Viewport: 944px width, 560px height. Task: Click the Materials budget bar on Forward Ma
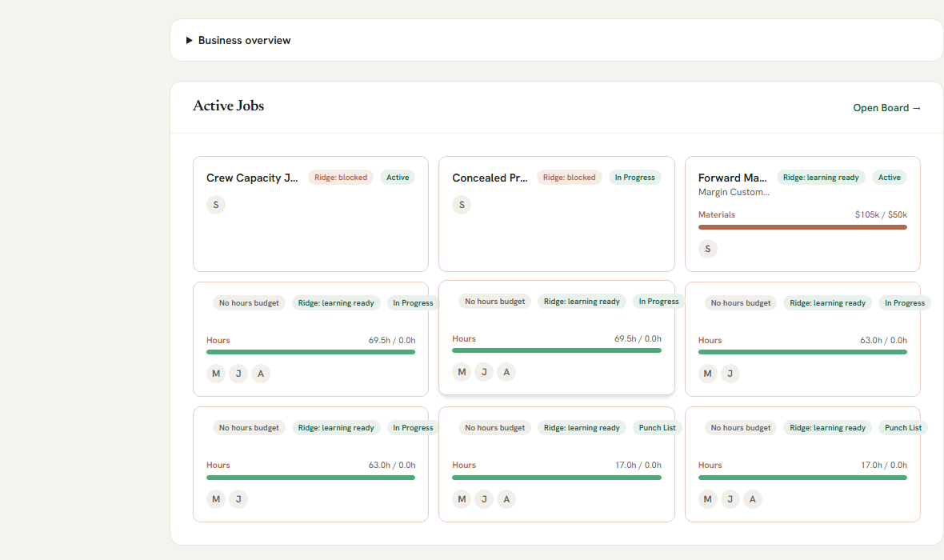point(802,227)
